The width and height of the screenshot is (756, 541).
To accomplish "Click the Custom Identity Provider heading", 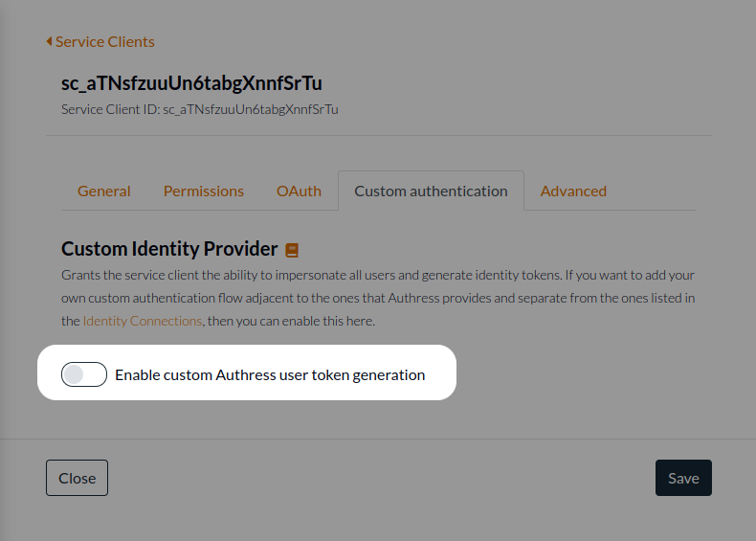I will [x=169, y=249].
